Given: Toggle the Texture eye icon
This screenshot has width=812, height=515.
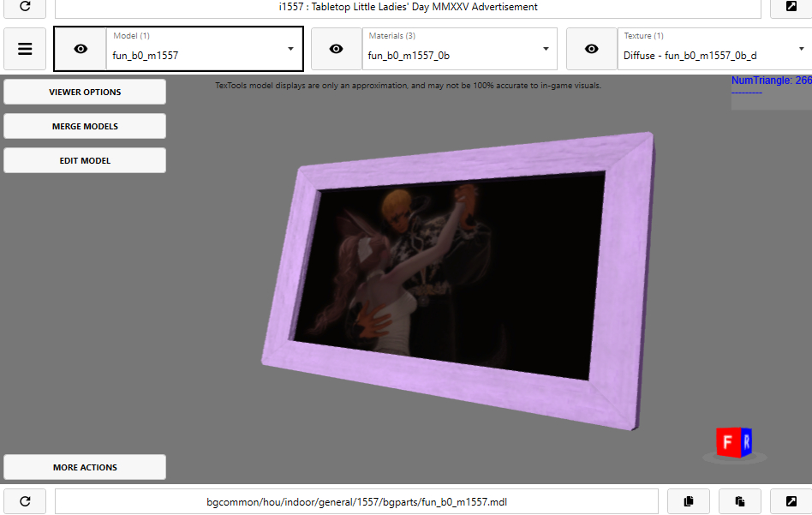Looking at the screenshot, I should (x=592, y=49).
